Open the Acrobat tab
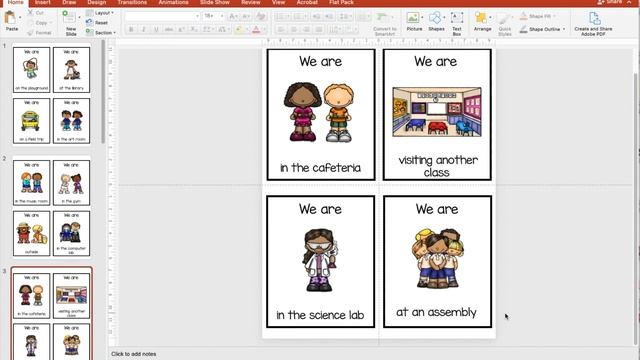 click(307, 2)
